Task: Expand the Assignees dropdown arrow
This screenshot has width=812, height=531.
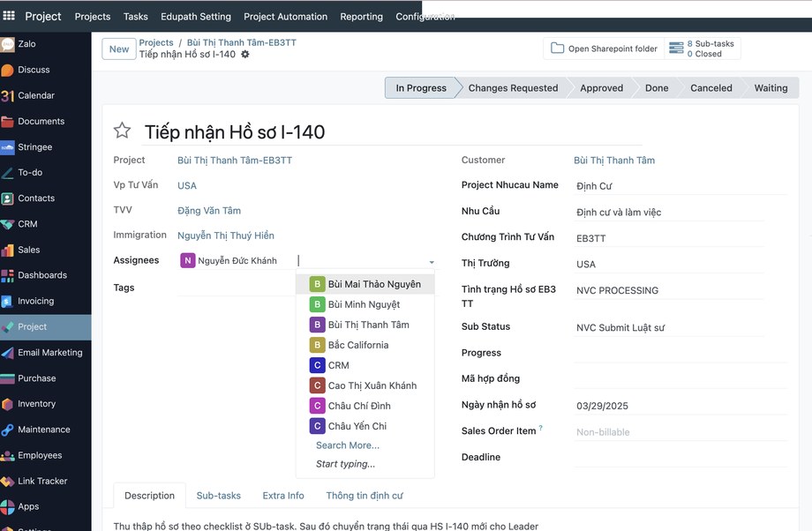Action: 432,262
